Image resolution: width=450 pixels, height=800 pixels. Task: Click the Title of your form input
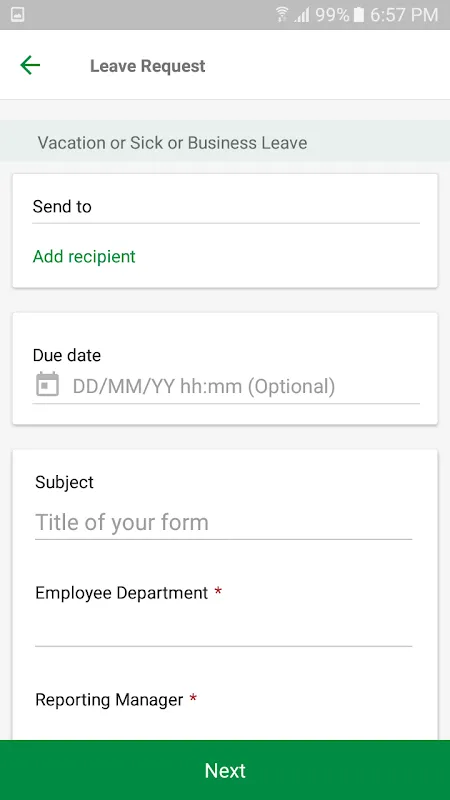223,522
